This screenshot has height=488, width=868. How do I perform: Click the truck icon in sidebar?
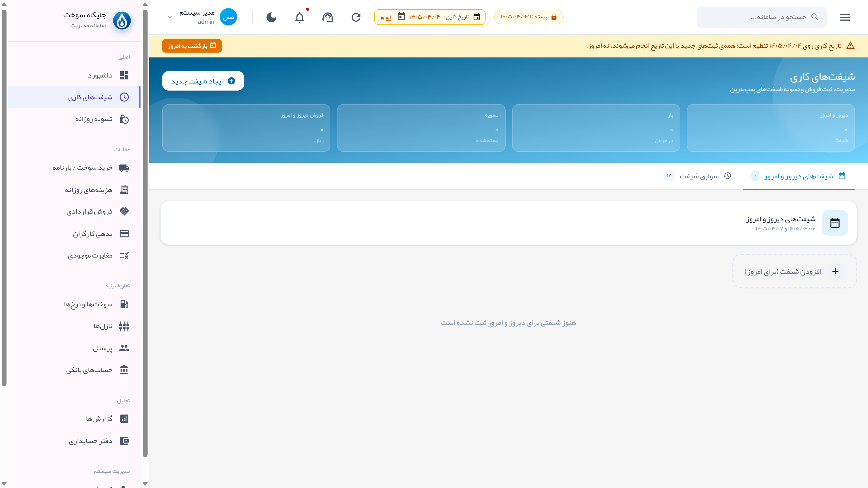click(x=124, y=168)
